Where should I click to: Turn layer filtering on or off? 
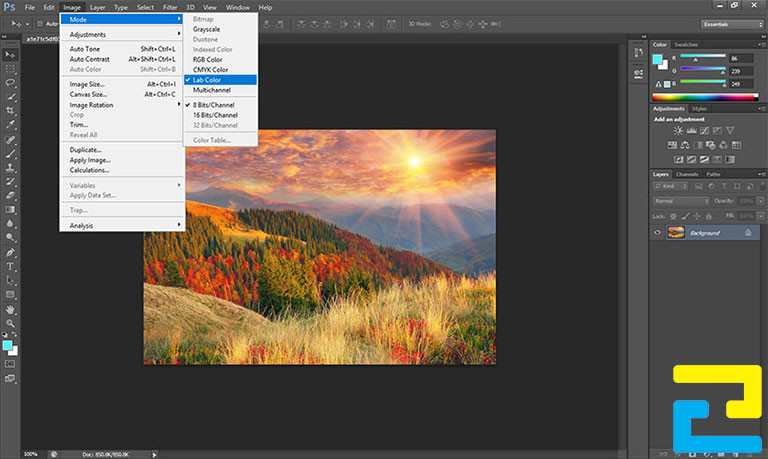click(x=763, y=187)
